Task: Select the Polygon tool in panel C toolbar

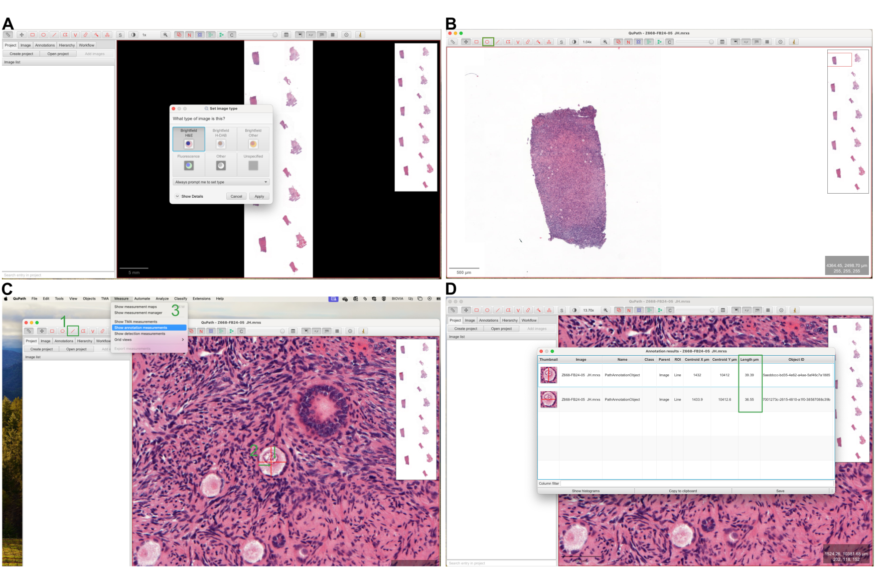Action: coord(83,331)
